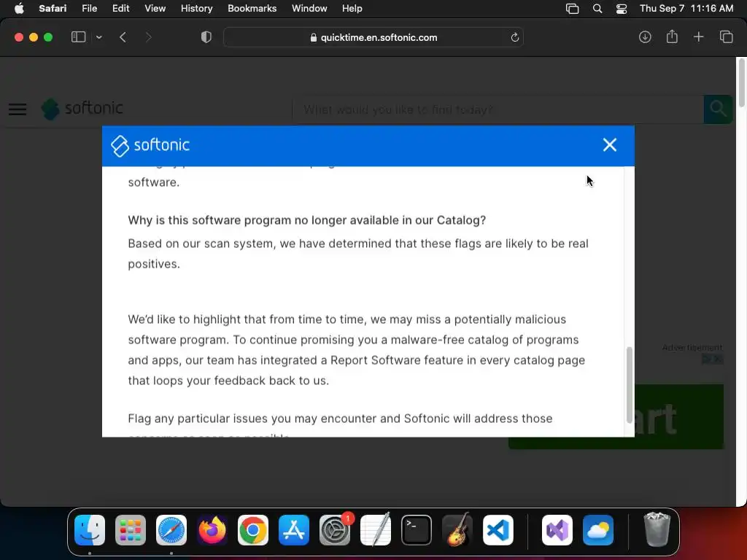Click the Safari page scrollbar thumb
The image size is (747, 560).
tap(741, 83)
